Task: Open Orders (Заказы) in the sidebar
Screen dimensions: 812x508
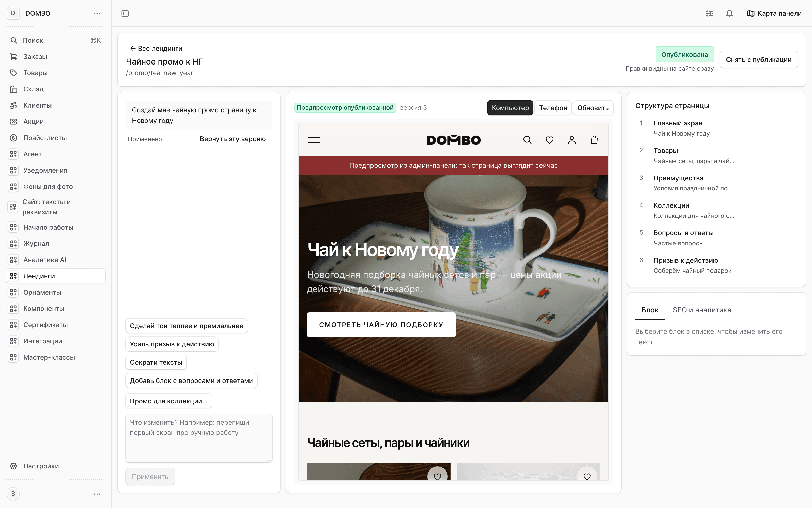Action: (56, 56)
